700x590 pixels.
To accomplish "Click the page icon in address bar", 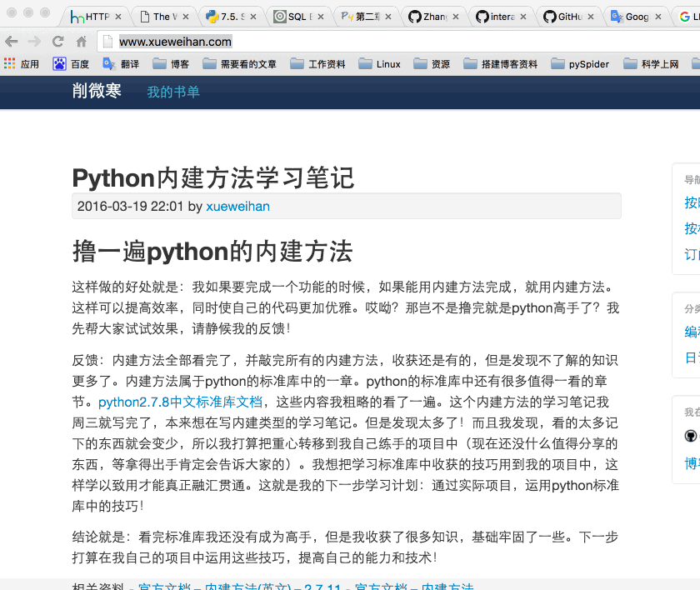I will coord(107,42).
